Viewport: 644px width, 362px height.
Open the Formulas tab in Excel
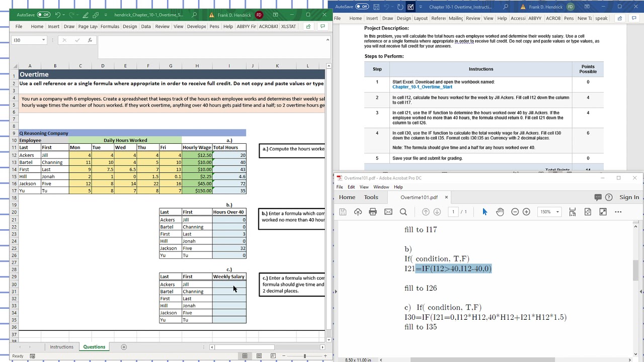[110, 27]
